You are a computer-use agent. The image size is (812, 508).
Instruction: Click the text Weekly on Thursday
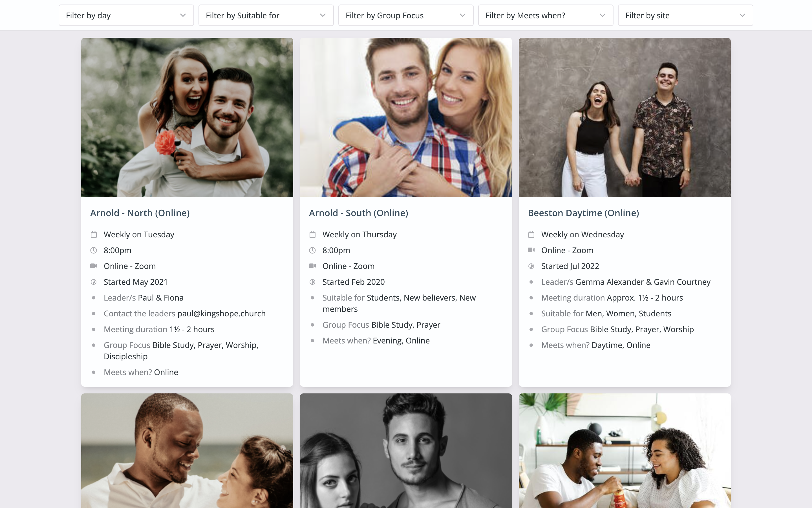[359, 235]
